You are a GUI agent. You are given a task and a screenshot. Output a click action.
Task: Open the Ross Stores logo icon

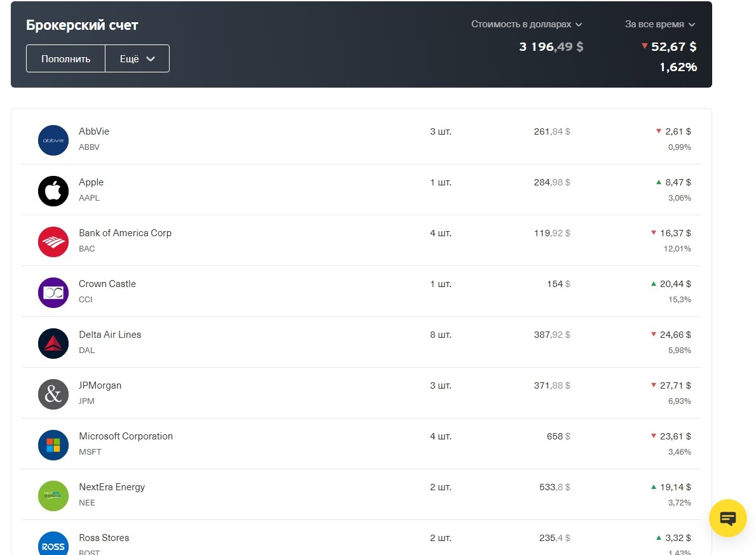point(53,544)
